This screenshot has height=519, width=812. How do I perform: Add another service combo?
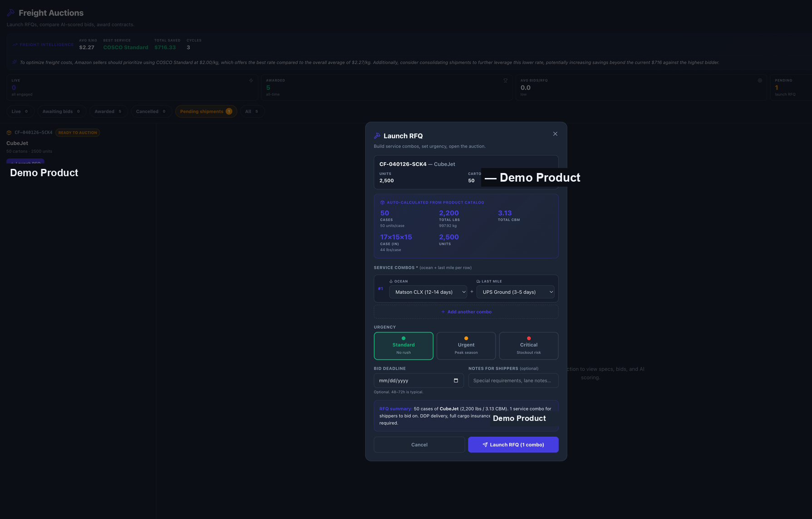pos(466,312)
